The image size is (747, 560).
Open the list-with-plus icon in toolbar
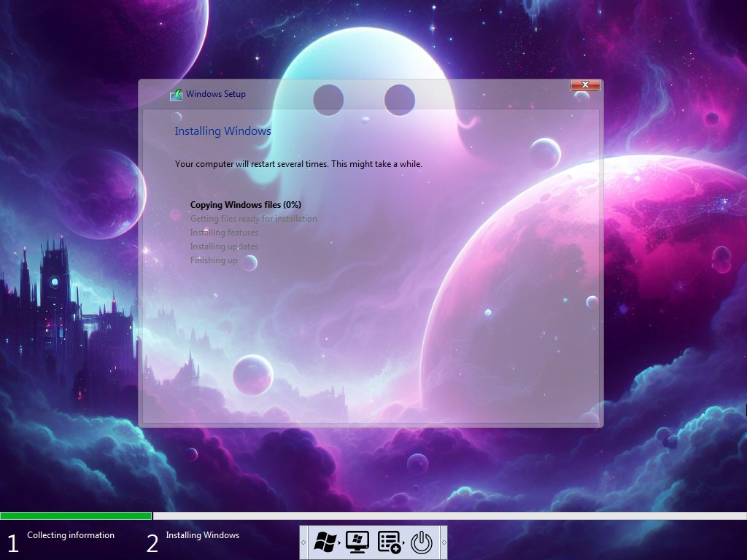(x=389, y=542)
